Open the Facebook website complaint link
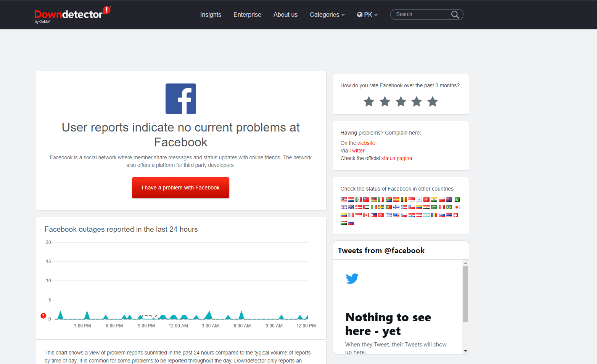This screenshot has width=597, height=364. pos(366,143)
